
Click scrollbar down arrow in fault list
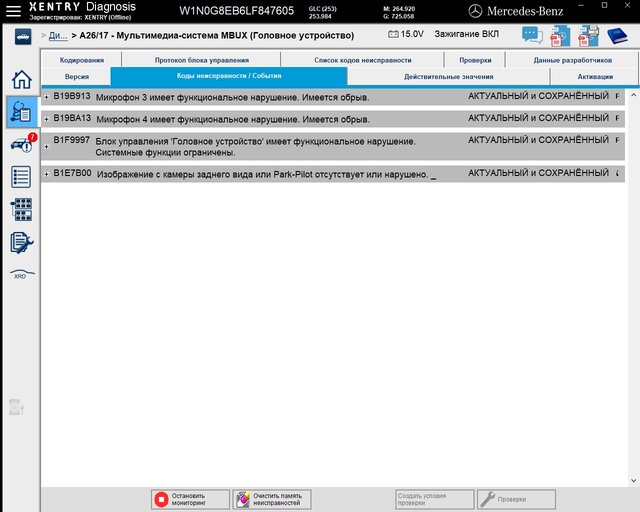[633, 481]
